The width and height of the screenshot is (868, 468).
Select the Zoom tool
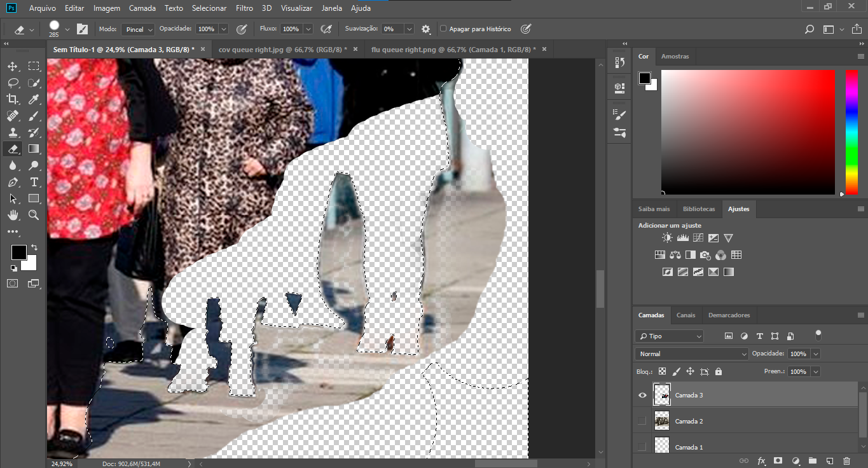coord(33,215)
